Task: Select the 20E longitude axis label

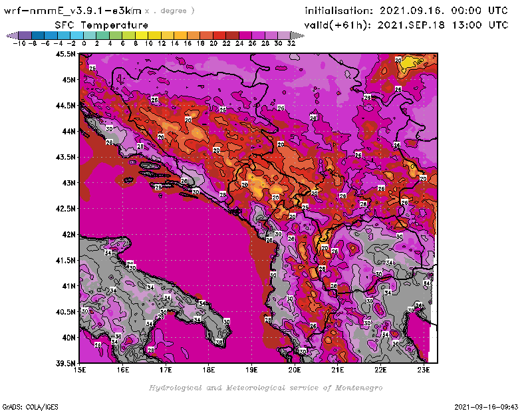Action: (x=295, y=370)
